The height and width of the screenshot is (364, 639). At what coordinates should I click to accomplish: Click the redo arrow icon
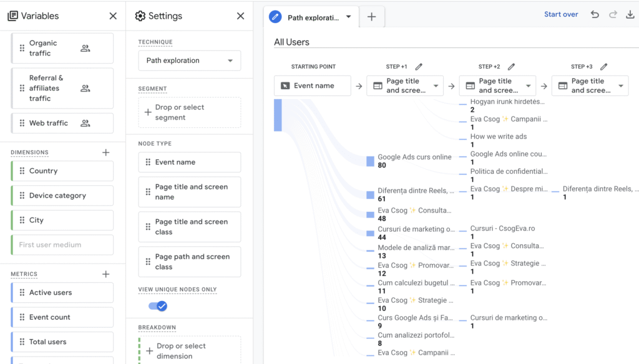pyautogui.click(x=613, y=14)
